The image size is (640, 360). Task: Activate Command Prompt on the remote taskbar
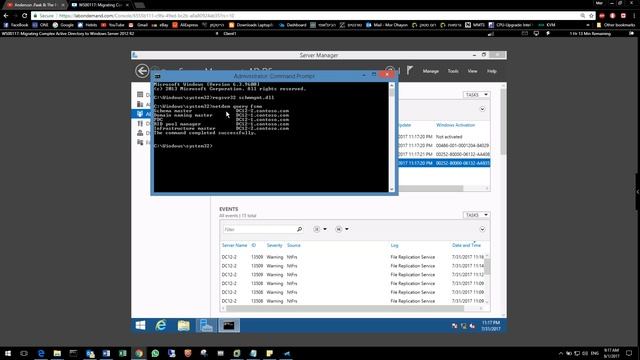[229, 325]
